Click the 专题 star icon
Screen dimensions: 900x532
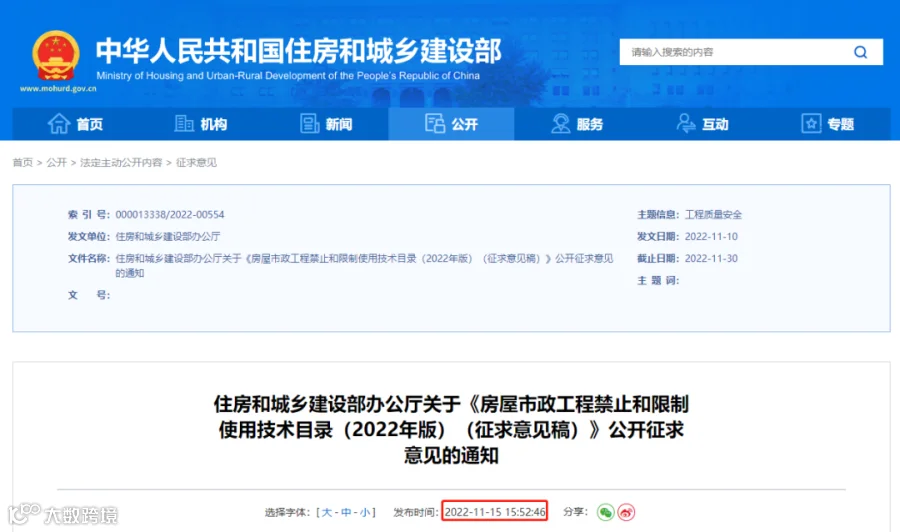click(811, 123)
